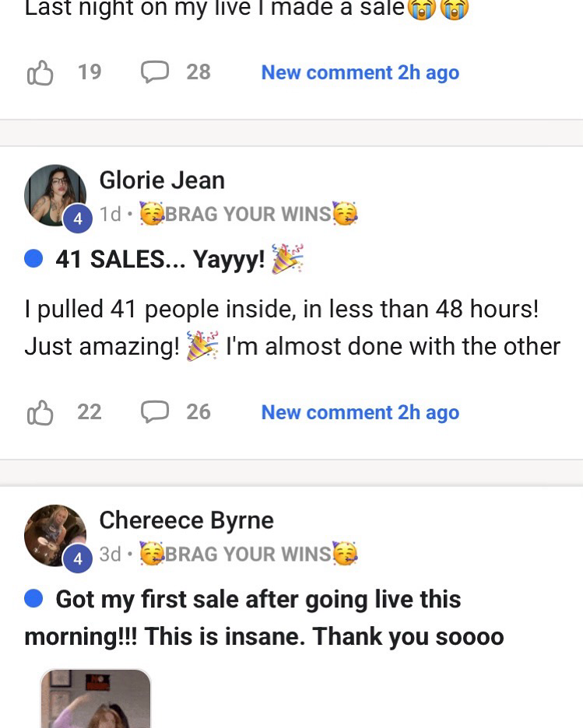
Task: Tap level 4 badge on Glorie Jean's avatar
Action: tap(78, 219)
